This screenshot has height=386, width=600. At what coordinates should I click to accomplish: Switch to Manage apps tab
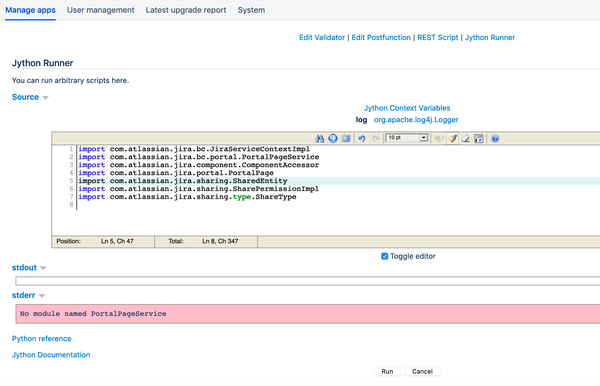[30, 10]
